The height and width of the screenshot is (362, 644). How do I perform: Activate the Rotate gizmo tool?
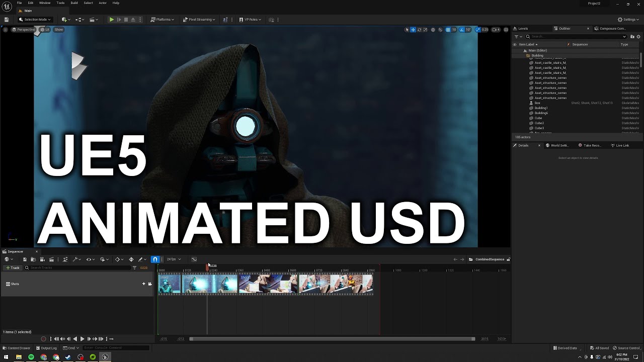point(419,30)
